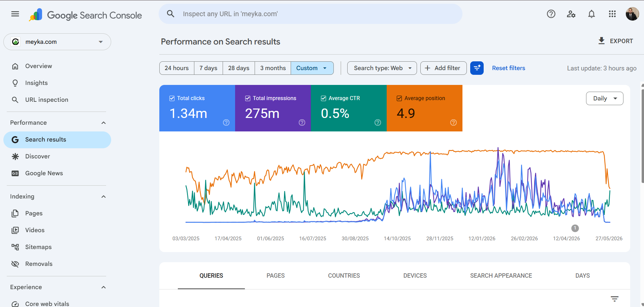Screen dimensions: 644x307
Task: Click the Google Search Console logo
Action: 86,15
